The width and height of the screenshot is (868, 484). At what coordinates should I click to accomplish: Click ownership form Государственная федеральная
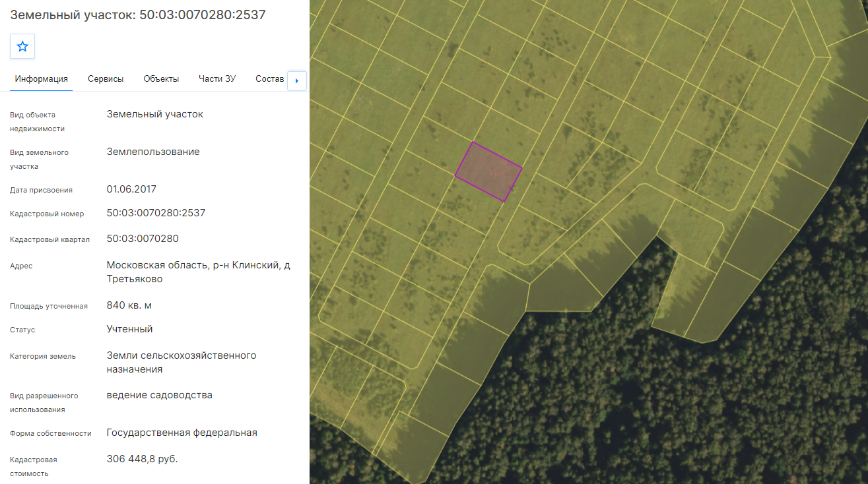point(182,433)
